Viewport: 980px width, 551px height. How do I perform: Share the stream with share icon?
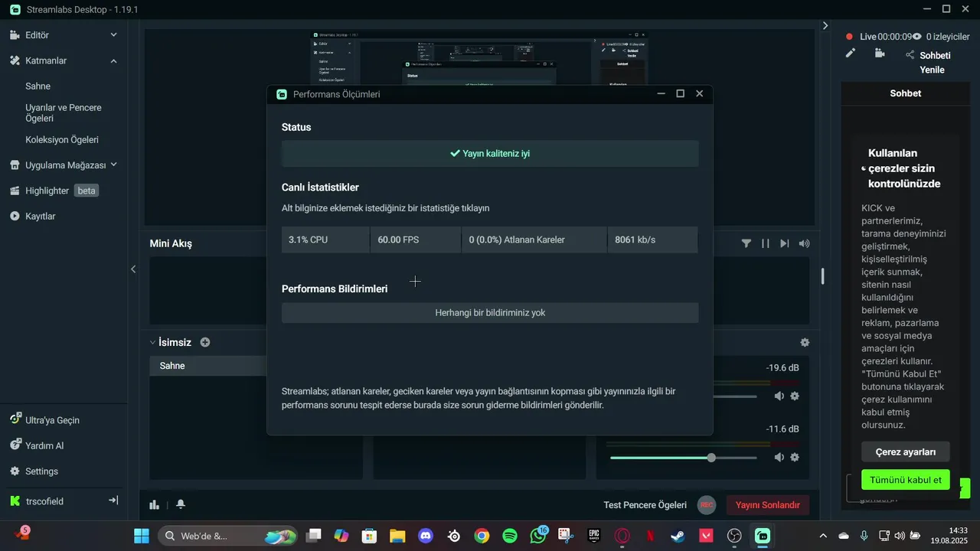(x=910, y=55)
